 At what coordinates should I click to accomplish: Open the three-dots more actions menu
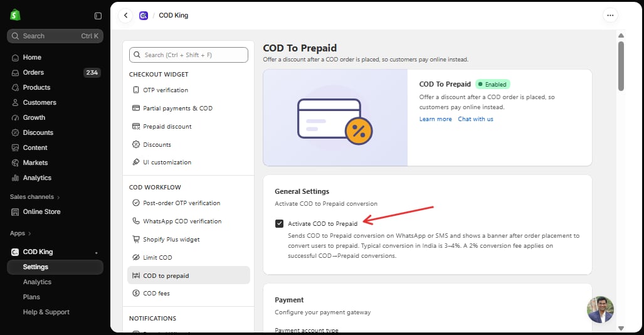(x=610, y=16)
